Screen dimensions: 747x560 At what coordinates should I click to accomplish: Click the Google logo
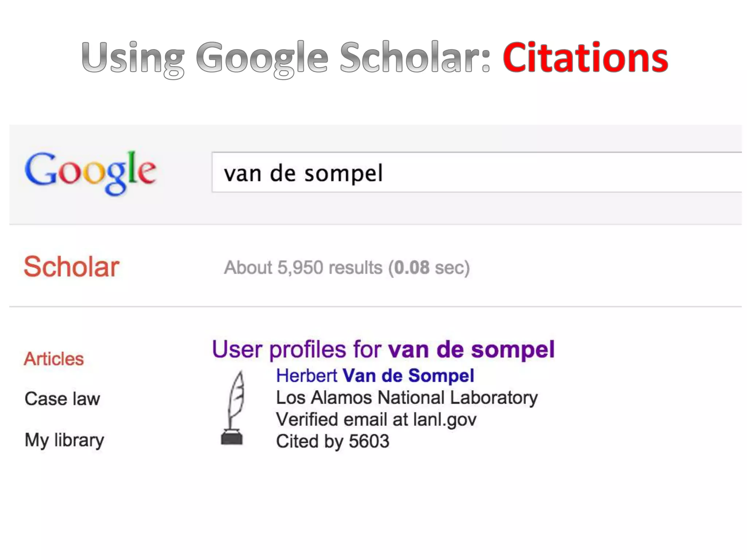click(x=90, y=172)
